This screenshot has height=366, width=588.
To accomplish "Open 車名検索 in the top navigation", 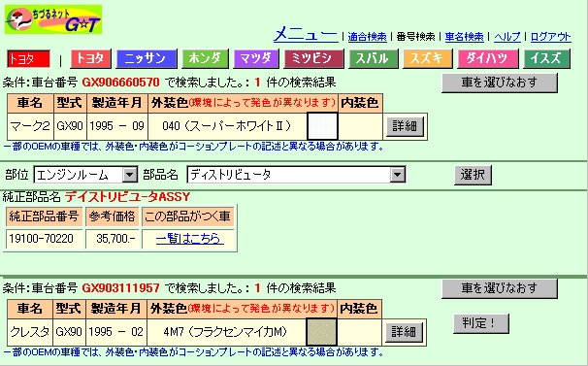I will point(464,37).
